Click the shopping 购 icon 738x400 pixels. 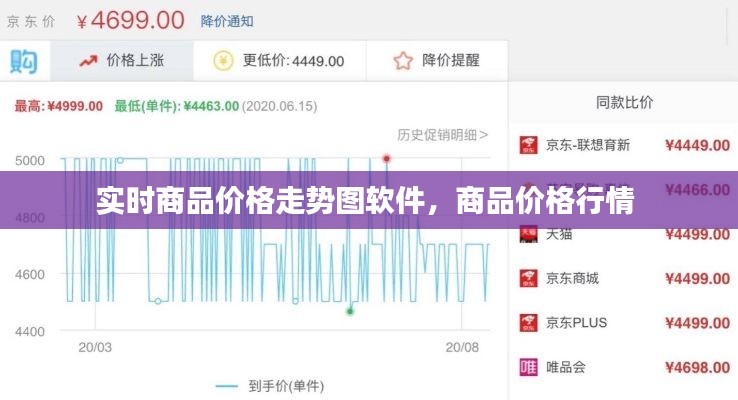[x=23, y=61]
